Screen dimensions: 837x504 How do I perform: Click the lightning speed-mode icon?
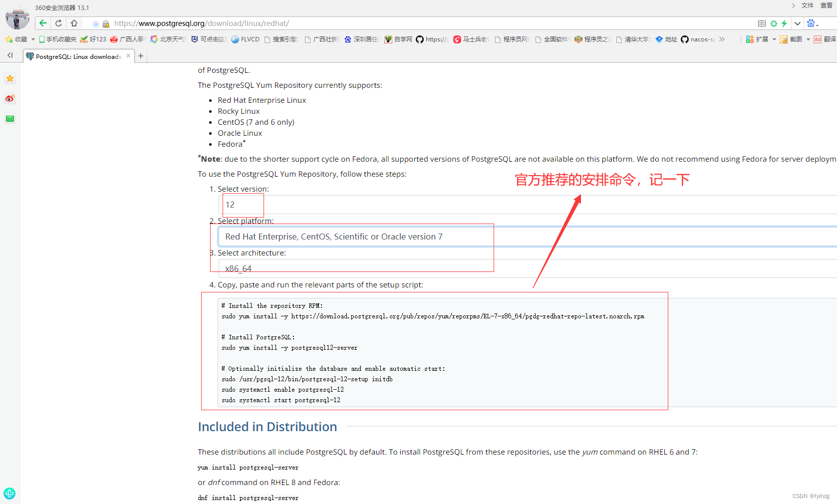tap(784, 23)
